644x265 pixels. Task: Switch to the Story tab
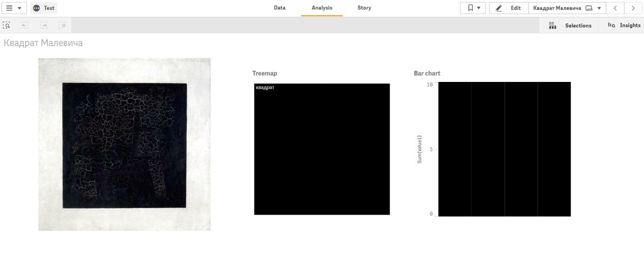[x=364, y=8]
